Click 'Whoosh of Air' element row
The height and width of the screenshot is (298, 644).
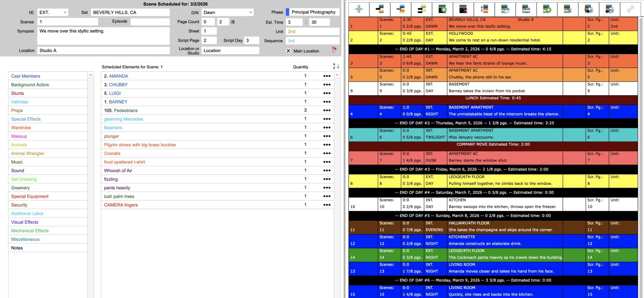pyautogui.click(x=218, y=170)
